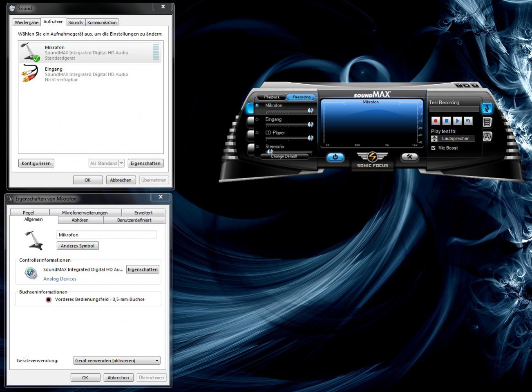Adjust the Eingang volume slider knob
Image resolution: width=532 pixels, height=392 pixels.
[311, 124]
